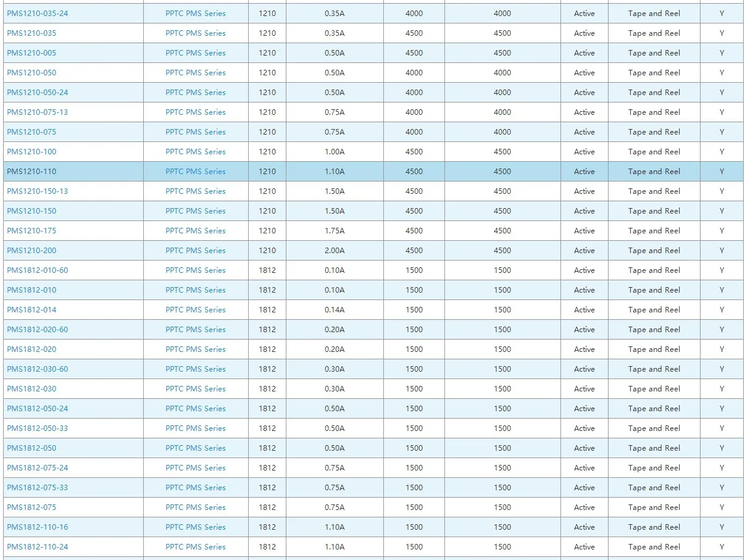Open part PMS1812-010-60
745x560 pixels.
click(38, 270)
